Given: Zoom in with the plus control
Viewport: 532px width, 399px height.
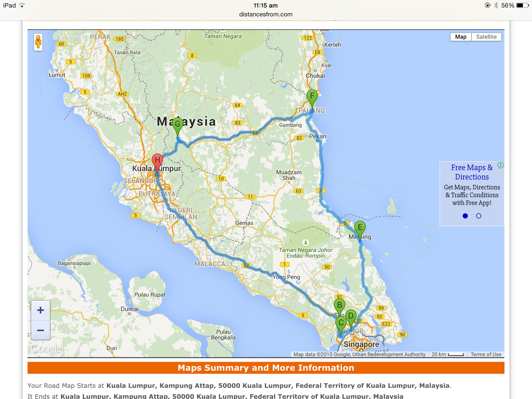Looking at the screenshot, I should (x=41, y=310).
